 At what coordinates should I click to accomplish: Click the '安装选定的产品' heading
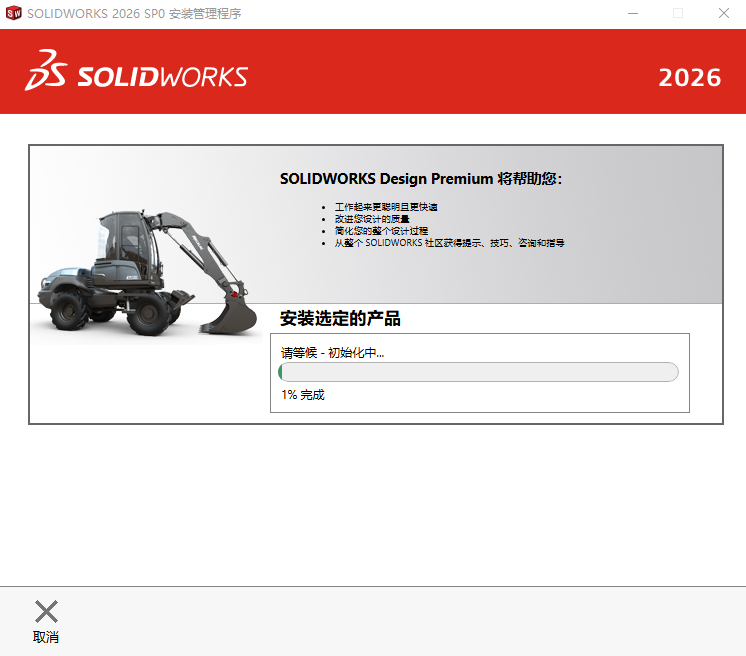click(340, 319)
